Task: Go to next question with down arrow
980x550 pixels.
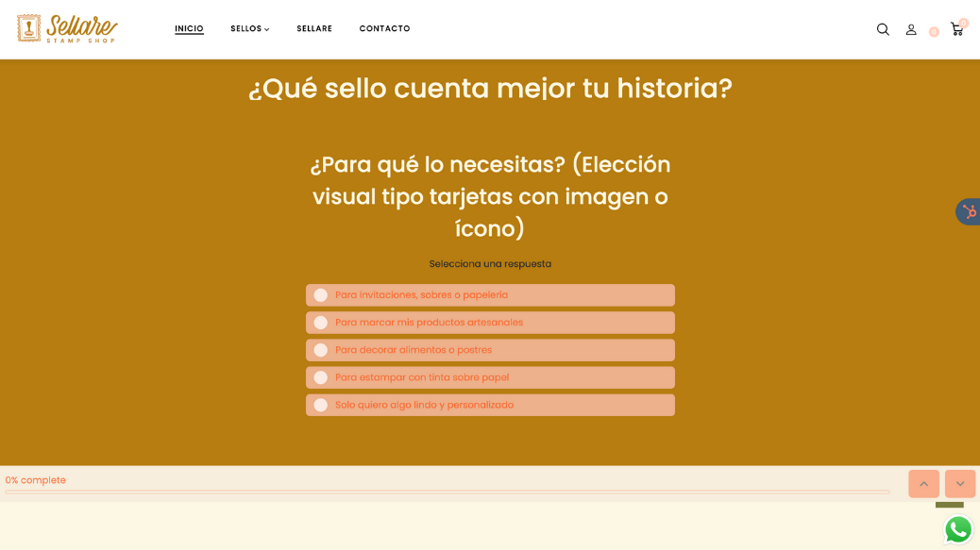Action: [x=959, y=484]
